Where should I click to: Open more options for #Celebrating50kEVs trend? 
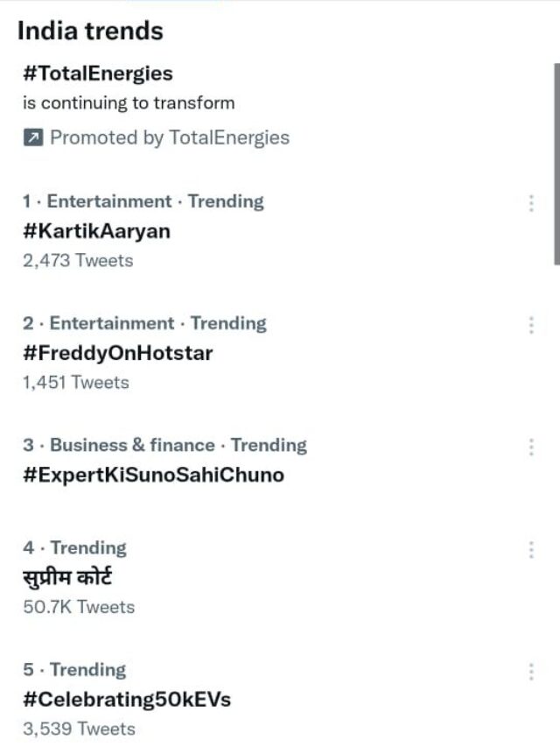533,669
